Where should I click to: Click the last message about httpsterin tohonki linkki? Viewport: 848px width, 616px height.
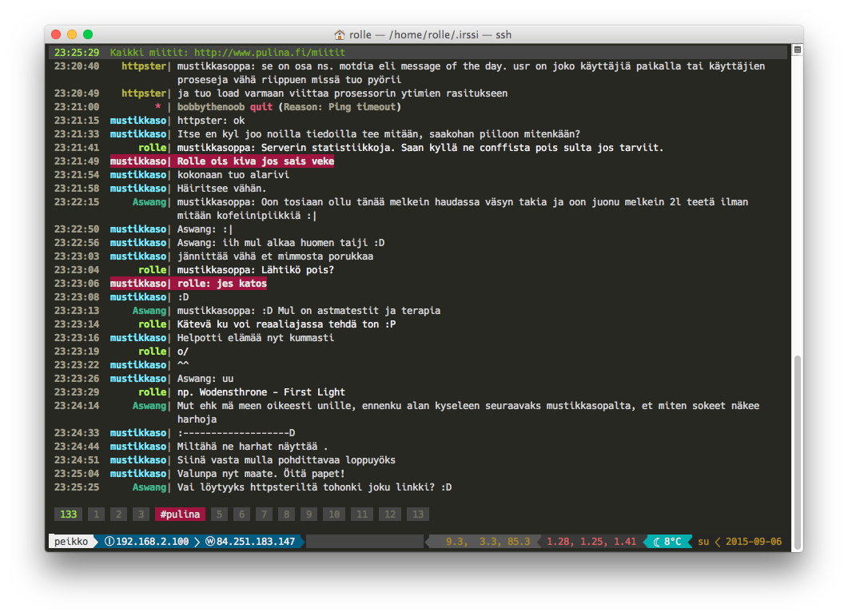coord(314,487)
